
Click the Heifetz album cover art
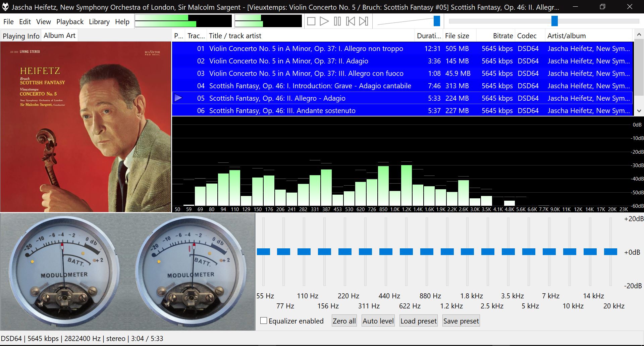[86, 127]
